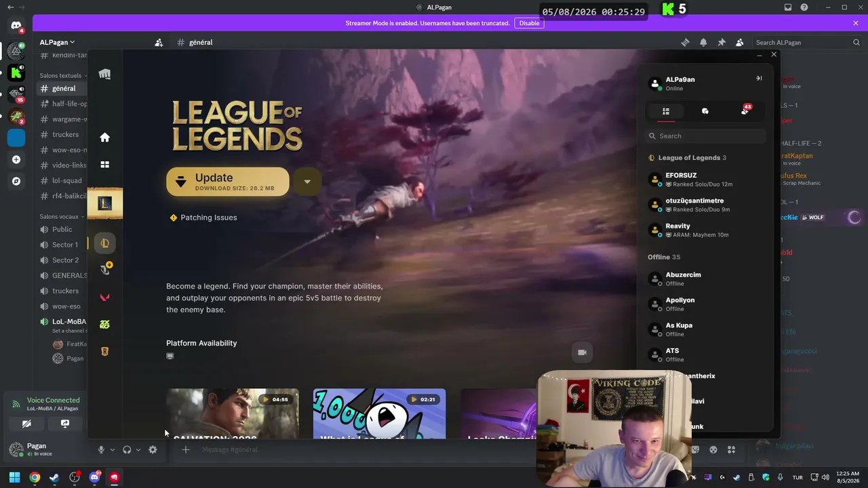
Task: Open the dropdown arrow next to Update
Action: (x=307, y=182)
